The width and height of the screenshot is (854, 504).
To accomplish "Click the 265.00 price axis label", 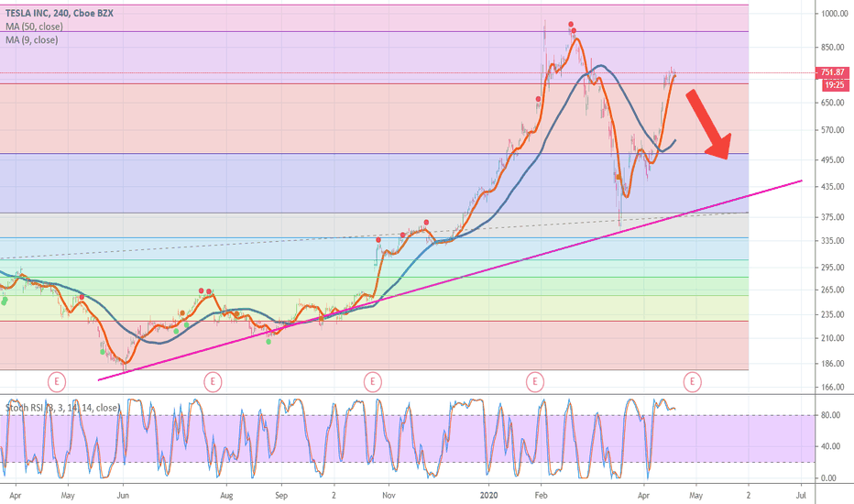I will (833, 290).
